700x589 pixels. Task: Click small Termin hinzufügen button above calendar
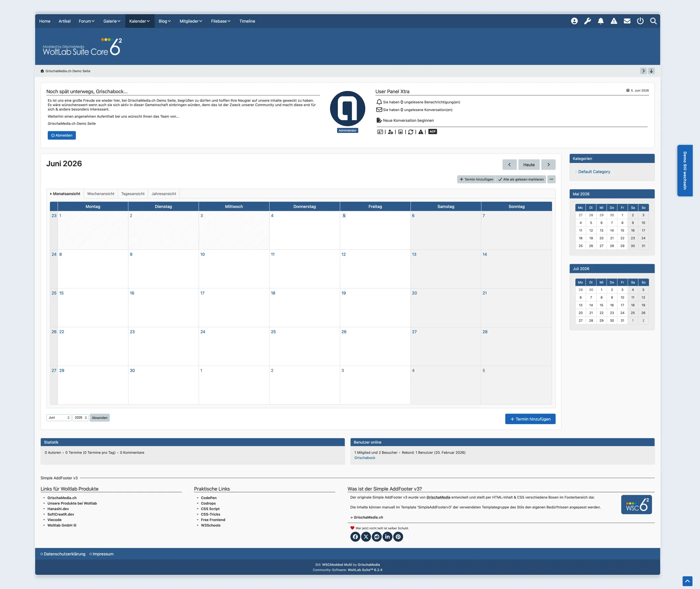click(x=476, y=179)
